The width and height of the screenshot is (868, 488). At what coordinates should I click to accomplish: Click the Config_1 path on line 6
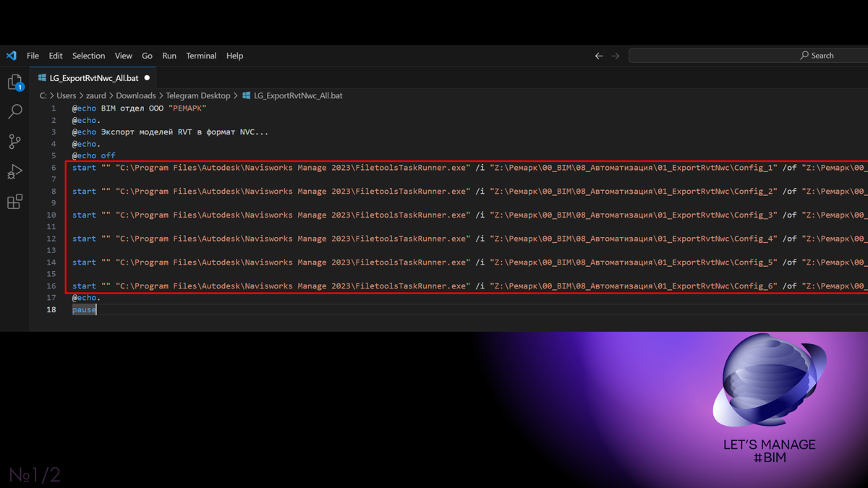(x=634, y=168)
